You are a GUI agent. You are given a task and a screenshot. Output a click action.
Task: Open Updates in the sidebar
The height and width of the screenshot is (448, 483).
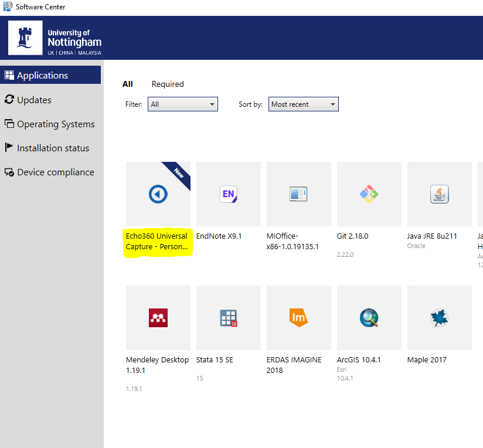tap(34, 100)
